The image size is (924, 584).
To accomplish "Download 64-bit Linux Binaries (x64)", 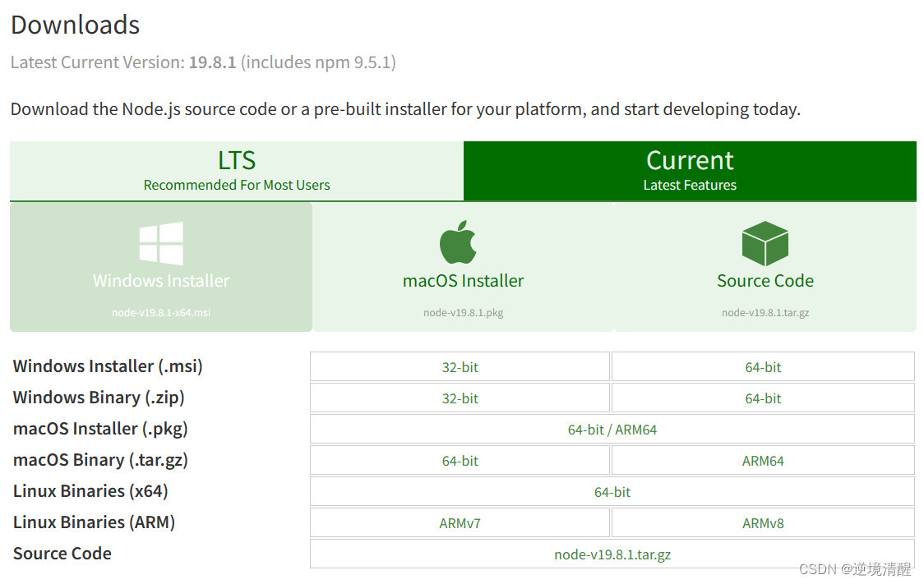I will point(612,492).
